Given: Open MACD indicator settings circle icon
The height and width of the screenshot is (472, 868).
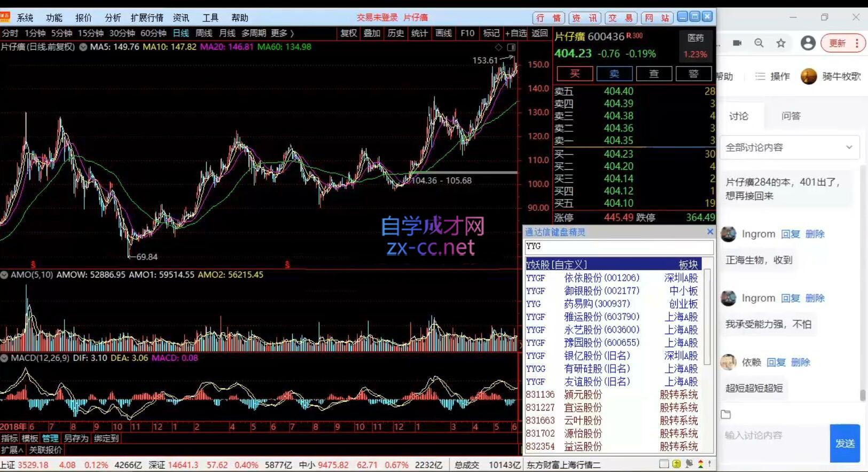Looking at the screenshot, I should click(4, 358).
